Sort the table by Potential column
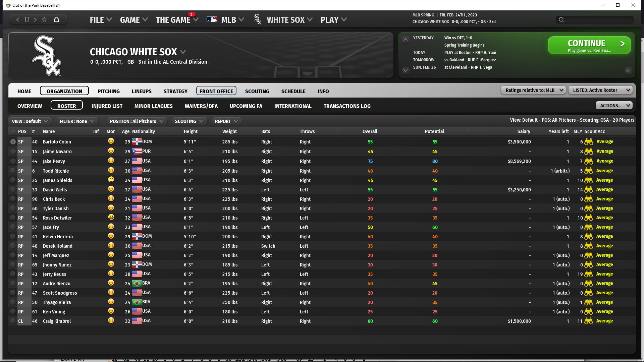 pyautogui.click(x=434, y=131)
